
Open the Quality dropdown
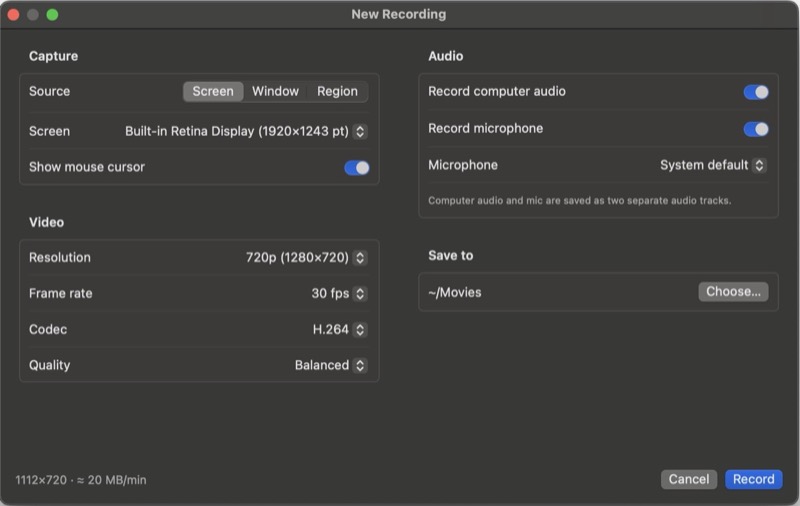pos(331,365)
